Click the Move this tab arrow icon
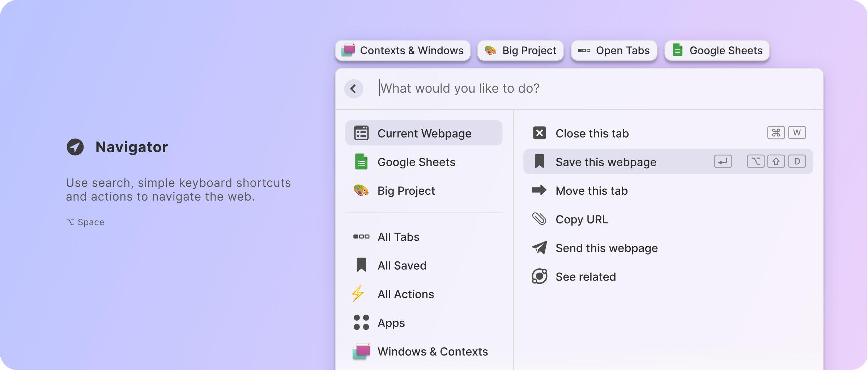 539,190
